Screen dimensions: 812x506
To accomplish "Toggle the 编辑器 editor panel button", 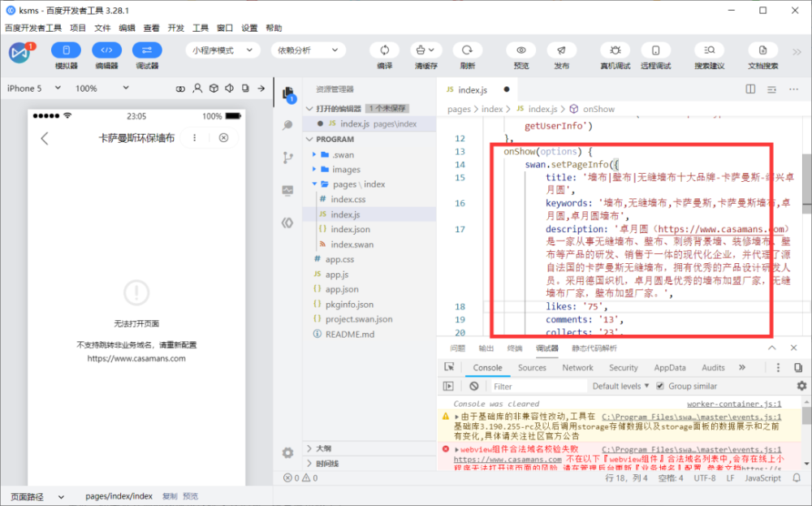I will tap(106, 50).
